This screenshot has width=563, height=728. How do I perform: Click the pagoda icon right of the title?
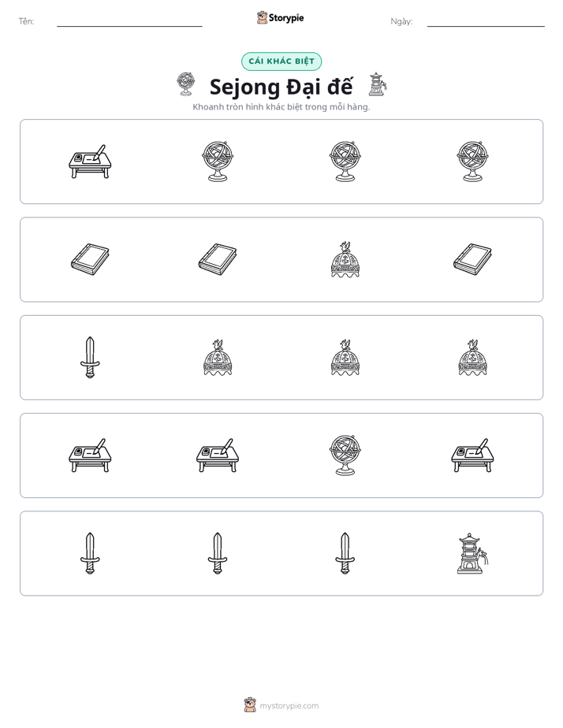click(377, 84)
